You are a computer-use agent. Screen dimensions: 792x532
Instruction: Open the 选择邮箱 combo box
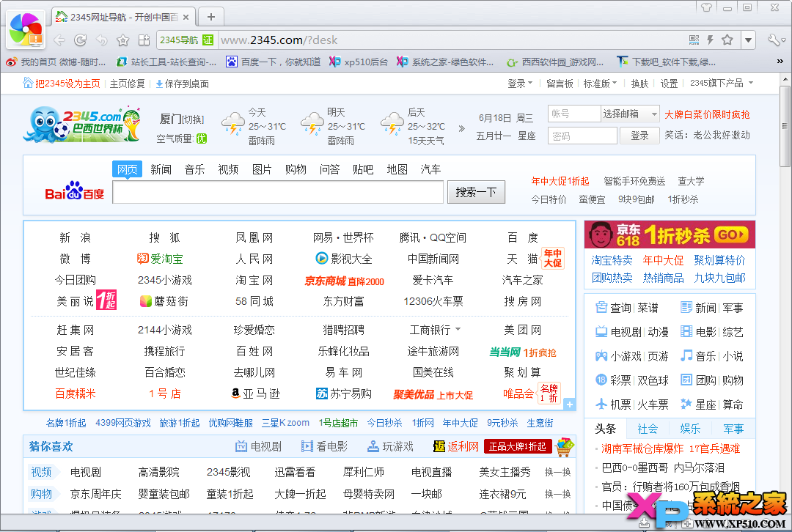tap(630, 114)
